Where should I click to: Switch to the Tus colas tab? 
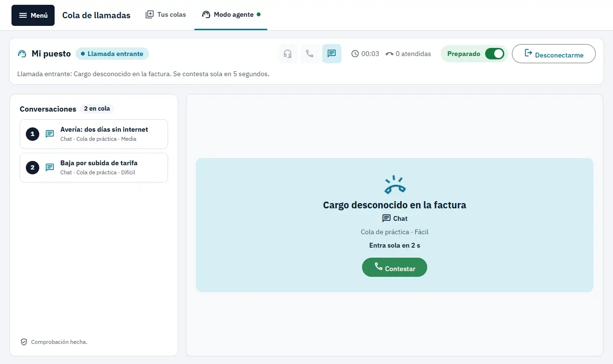pyautogui.click(x=166, y=14)
